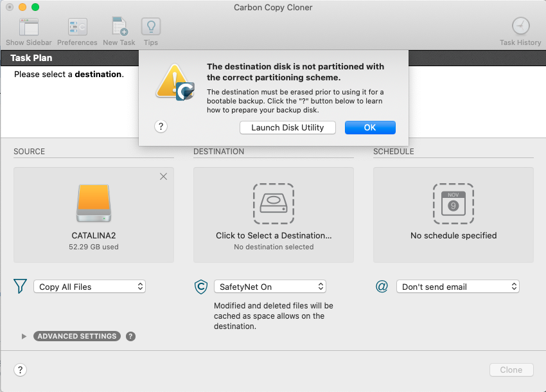Click the Clone button
Viewport: 546px width, 392px height.
(x=511, y=370)
